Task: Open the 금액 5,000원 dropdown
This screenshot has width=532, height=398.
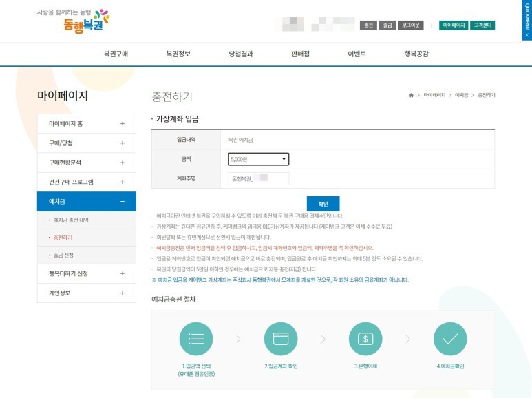Action: 259,159
